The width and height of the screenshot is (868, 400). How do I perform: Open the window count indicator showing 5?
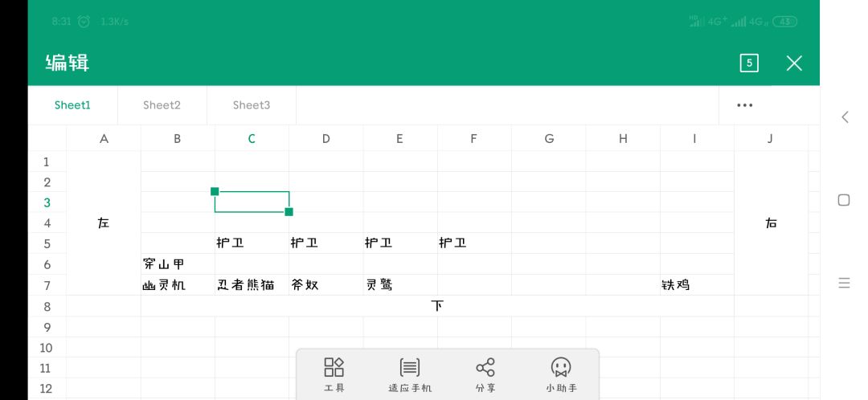pos(749,63)
